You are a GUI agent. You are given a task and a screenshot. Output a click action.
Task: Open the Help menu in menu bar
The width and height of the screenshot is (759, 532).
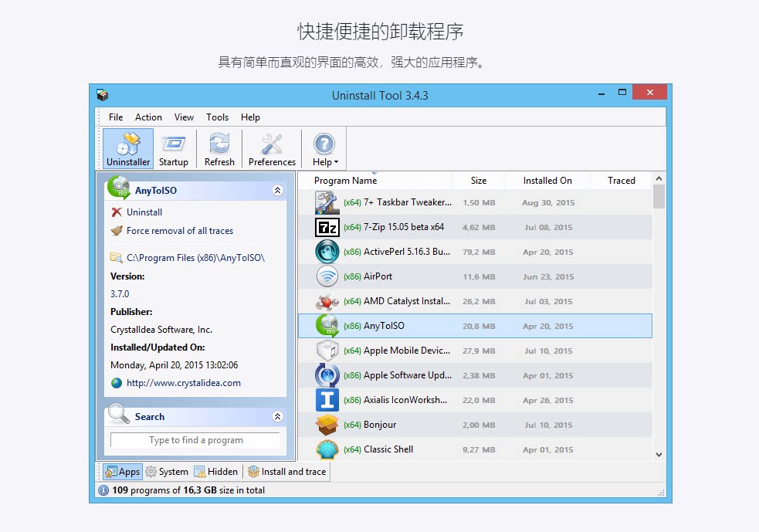(x=250, y=117)
